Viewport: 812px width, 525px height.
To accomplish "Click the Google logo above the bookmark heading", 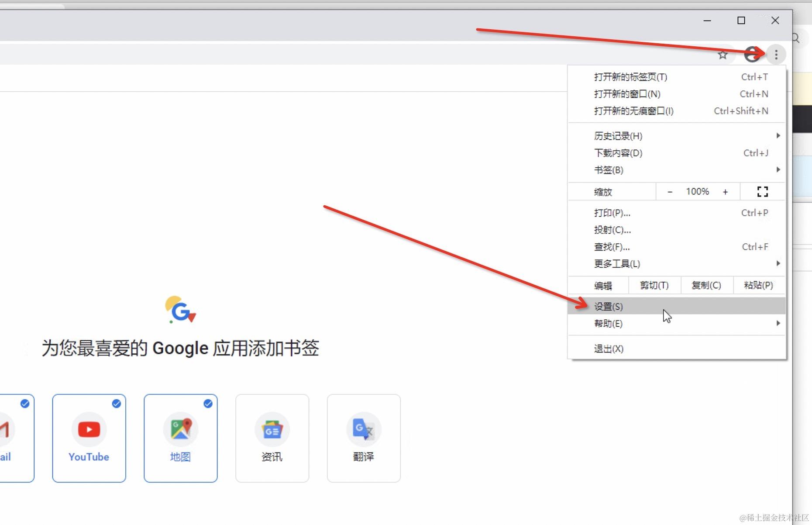I will click(181, 310).
